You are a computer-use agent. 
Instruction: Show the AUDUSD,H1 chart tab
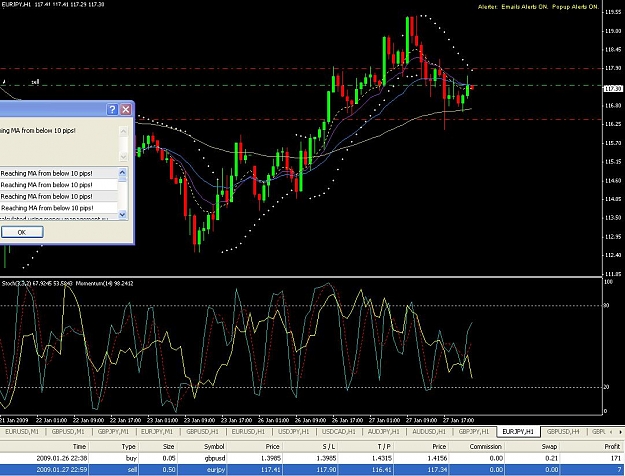coord(429,432)
